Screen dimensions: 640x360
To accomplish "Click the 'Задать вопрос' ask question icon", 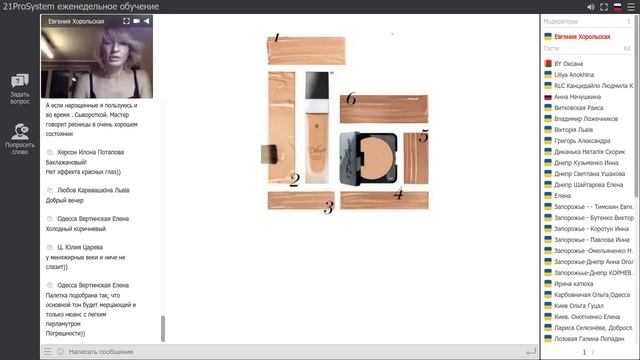I will point(20,81).
